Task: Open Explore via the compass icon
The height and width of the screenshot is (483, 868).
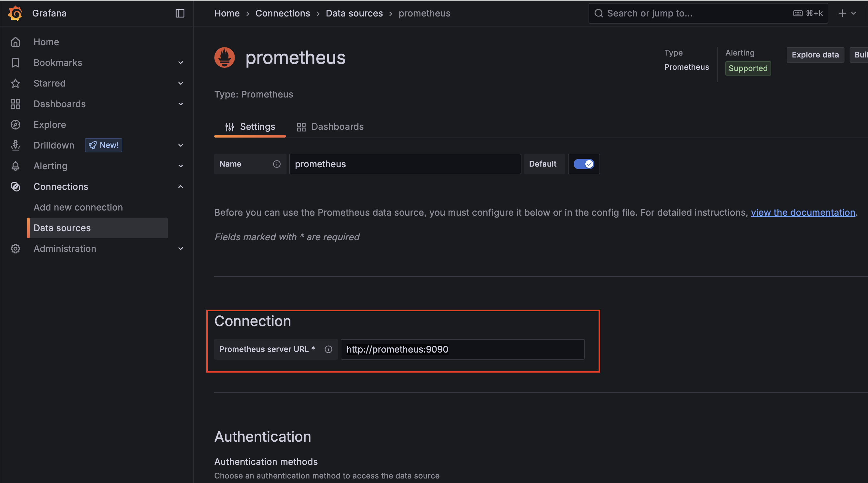Action: tap(15, 124)
